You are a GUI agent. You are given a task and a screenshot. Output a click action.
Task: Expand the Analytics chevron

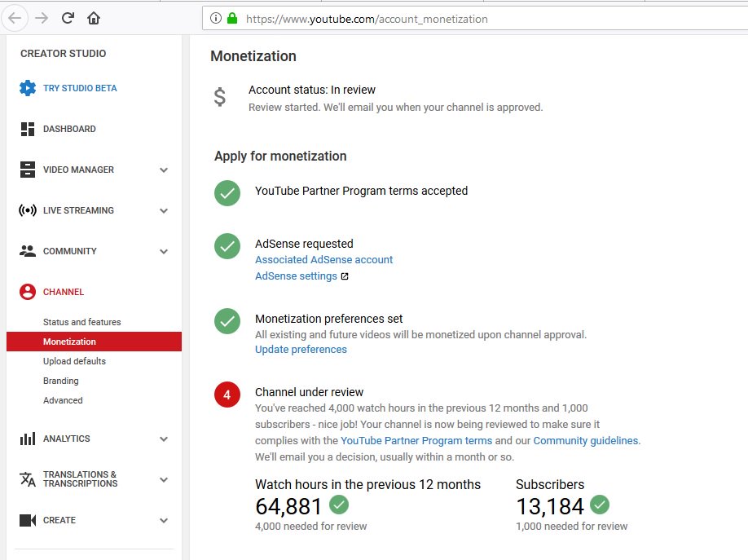coord(164,439)
